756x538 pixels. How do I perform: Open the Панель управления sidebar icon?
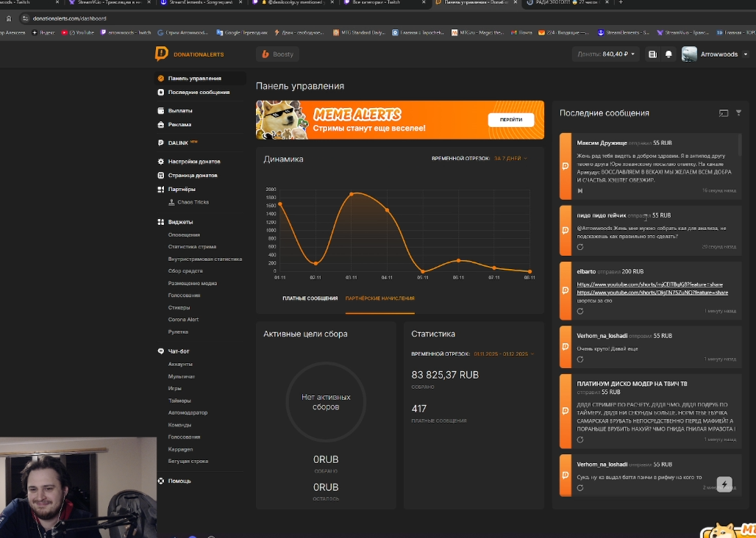(161, 79)
